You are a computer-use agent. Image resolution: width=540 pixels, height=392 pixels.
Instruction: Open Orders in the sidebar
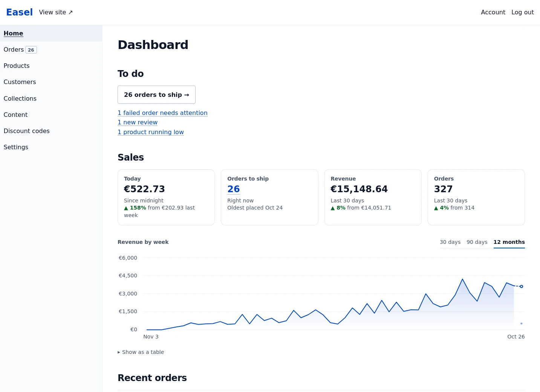pos(51,50)
